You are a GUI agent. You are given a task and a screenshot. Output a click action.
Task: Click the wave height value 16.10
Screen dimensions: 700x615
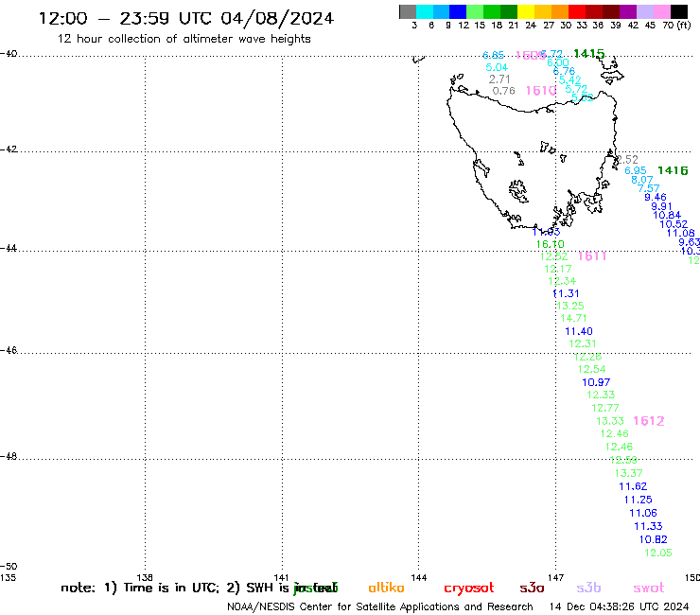point(550,244)
